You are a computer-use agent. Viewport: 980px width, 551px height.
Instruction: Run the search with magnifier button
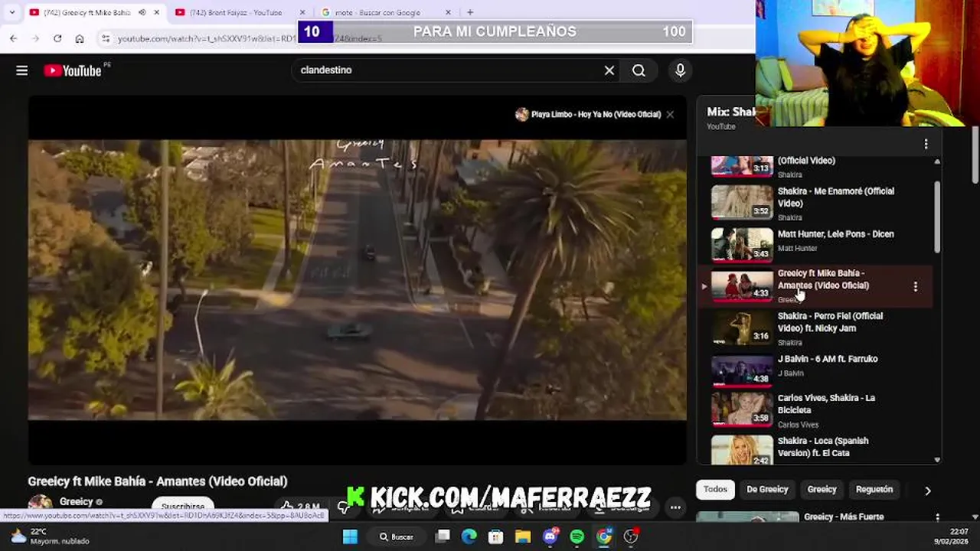[x=639, y=70]
